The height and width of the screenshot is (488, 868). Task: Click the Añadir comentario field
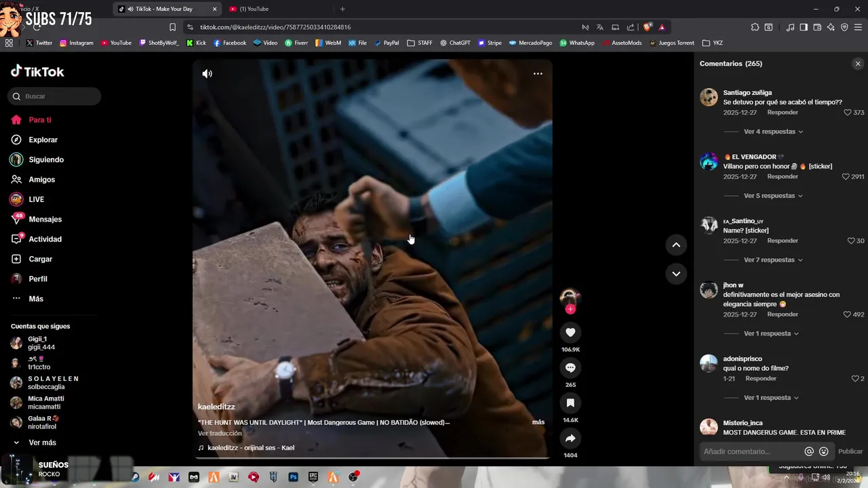(751, 451)
